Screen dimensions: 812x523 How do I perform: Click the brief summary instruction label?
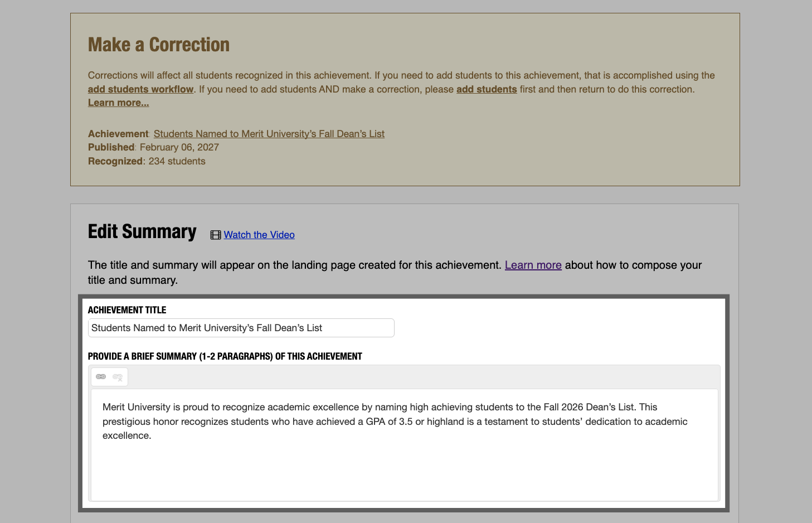pyautogui.click(x=225, y=356)
